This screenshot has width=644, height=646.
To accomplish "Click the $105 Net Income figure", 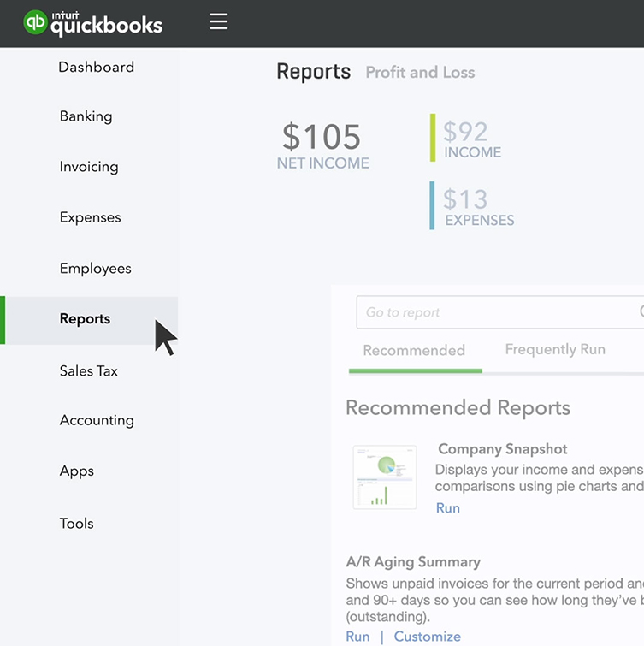I will [x=322, y=136].
